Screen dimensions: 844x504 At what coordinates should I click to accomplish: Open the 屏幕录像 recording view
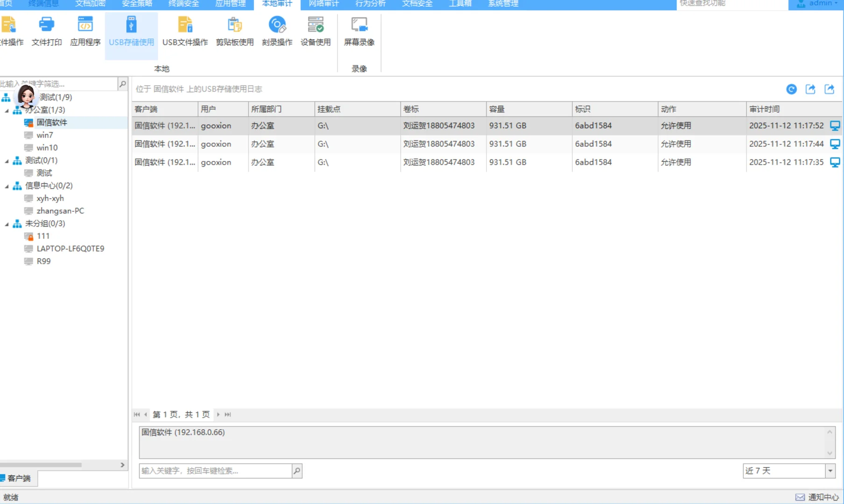tap(359, 32)
